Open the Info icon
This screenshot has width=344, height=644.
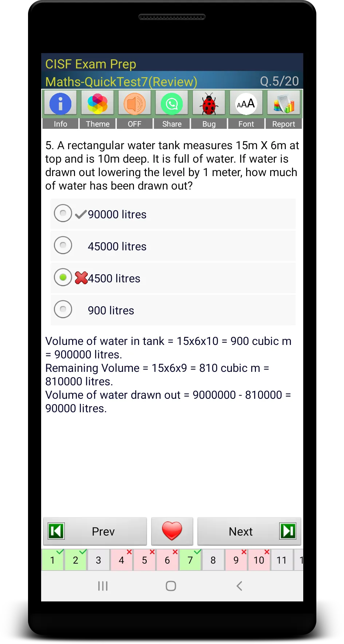(x=60, y=104)
